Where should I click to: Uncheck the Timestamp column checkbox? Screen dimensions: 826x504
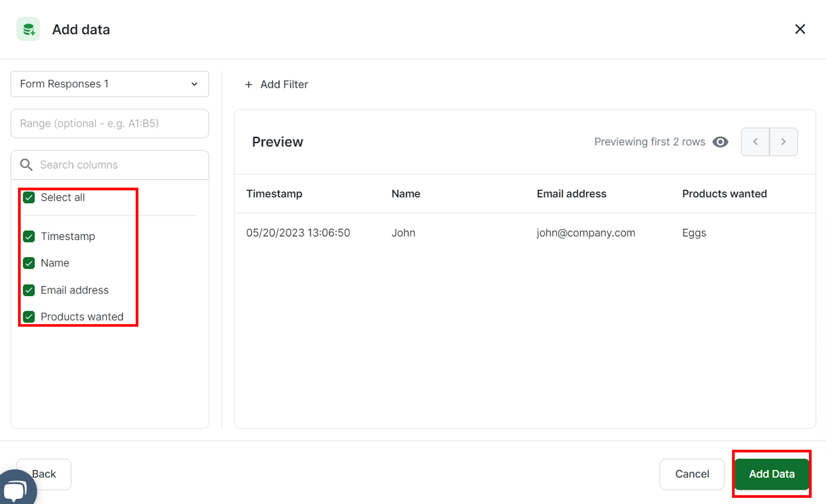point(29,236)
